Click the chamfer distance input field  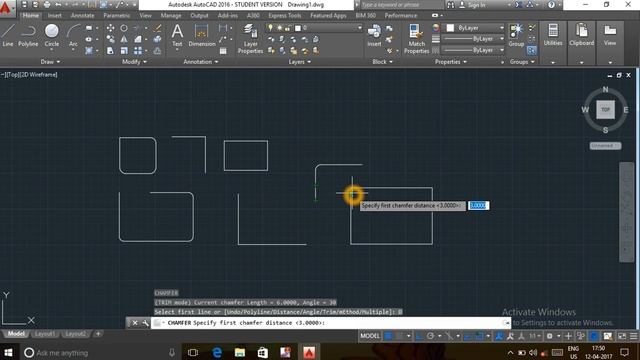[x=478, y=205]
